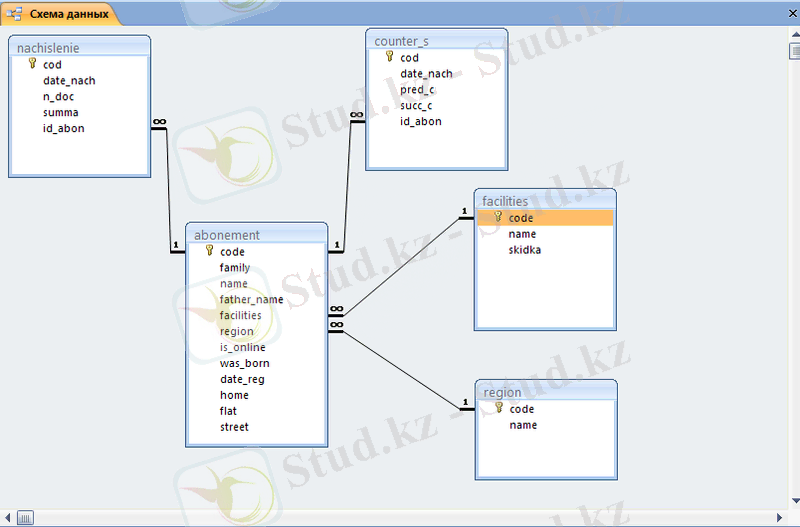This screenshot has width=800, height=527.
Task: Select home field in abonement
Action: 234,395
